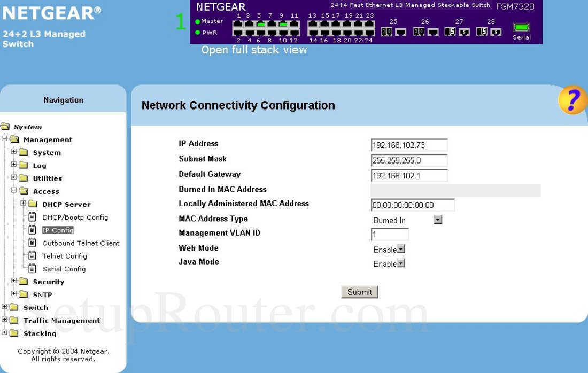The width and height of the screenshot is (588, 373).
Task: Expand the Log tree node
Action: [x=14, y=164]
